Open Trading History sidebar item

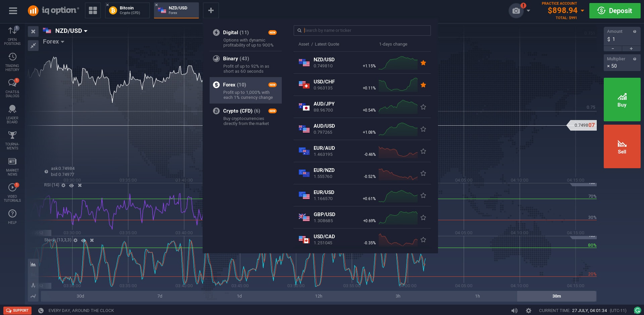click(x=12, y=62)
